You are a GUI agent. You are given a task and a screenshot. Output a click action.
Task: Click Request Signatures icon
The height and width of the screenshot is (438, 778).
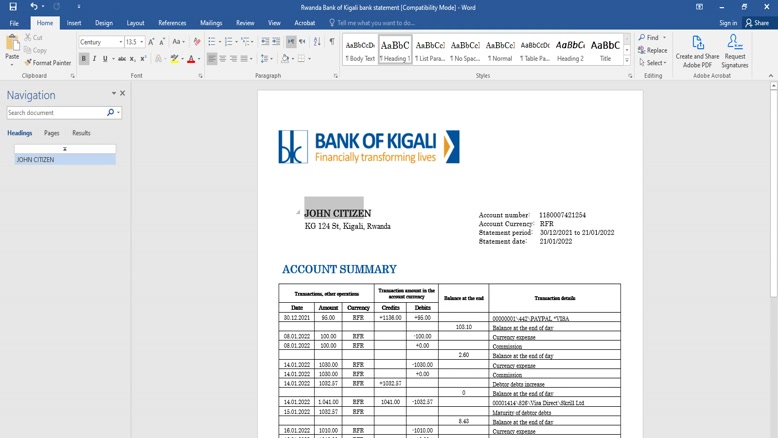coord(735,52)
